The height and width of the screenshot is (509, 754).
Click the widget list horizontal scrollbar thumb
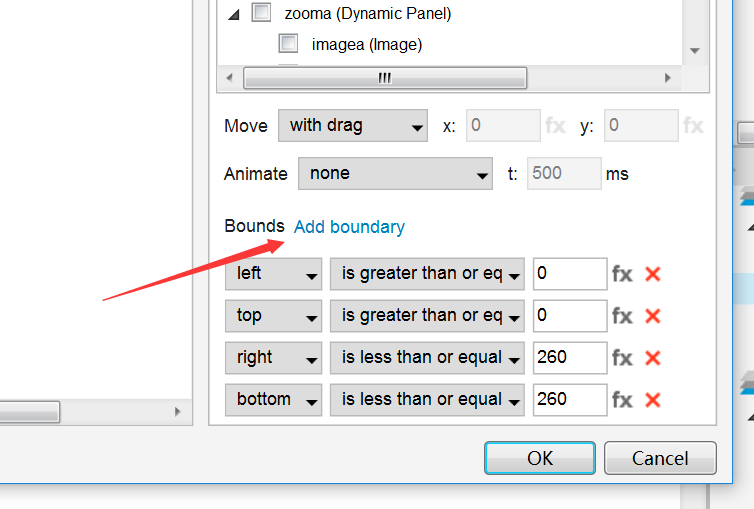[x=385, y=78]
